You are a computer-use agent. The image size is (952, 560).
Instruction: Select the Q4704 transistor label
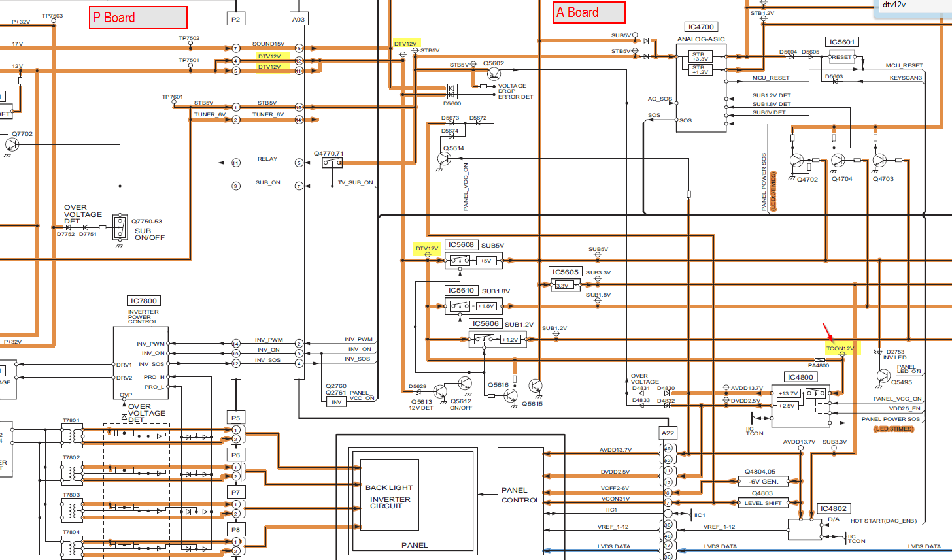click(x=841, y=179)
